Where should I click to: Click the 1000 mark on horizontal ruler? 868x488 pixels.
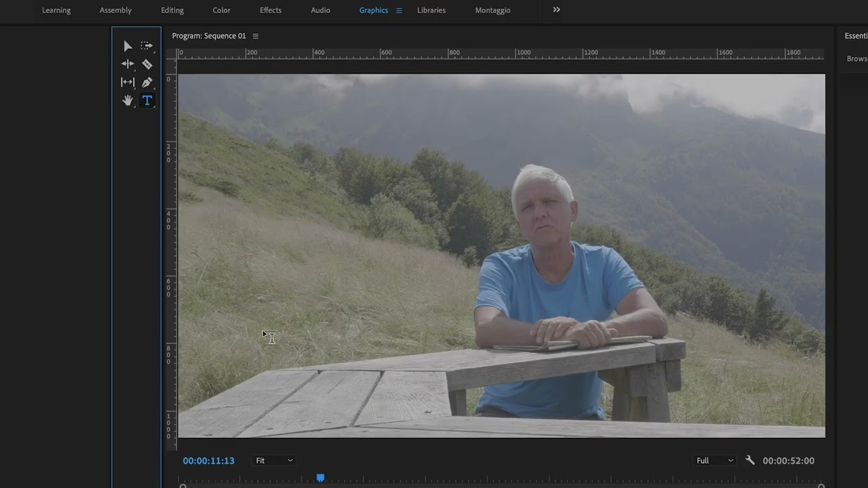click(x=523, y=52)
